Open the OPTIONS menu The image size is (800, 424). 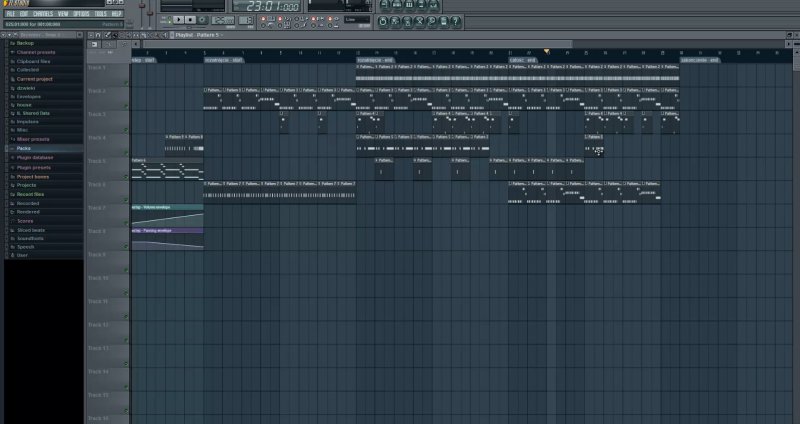tap(81, 14)
